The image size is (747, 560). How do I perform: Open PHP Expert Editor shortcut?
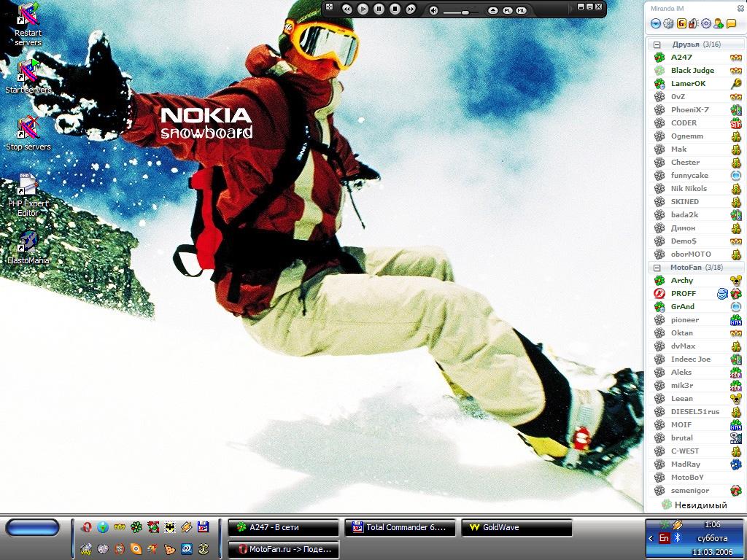pyautogui.click(x=28, y=195)
